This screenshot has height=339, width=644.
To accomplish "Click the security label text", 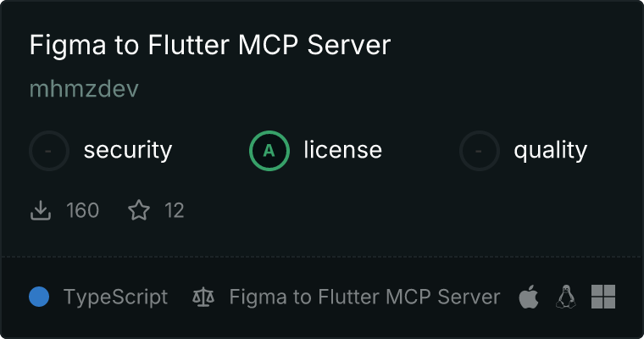I will coord(128,151).
